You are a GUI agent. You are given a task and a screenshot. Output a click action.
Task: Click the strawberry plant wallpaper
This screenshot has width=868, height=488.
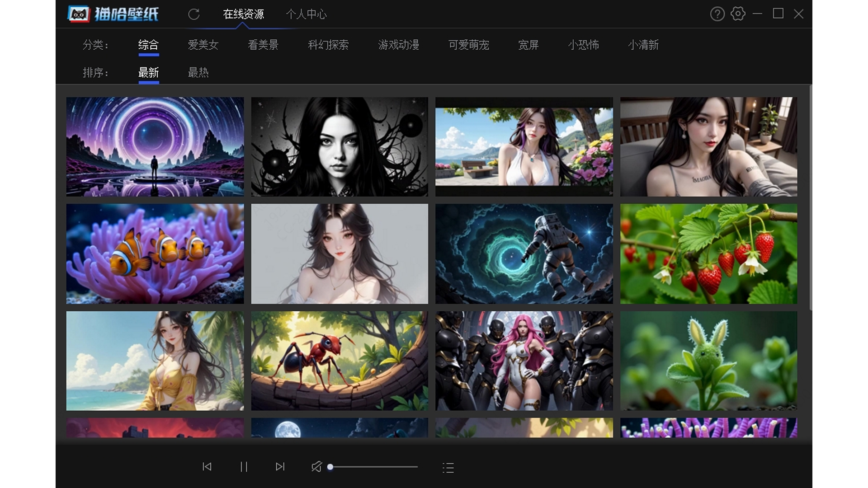tap(708, 253)
